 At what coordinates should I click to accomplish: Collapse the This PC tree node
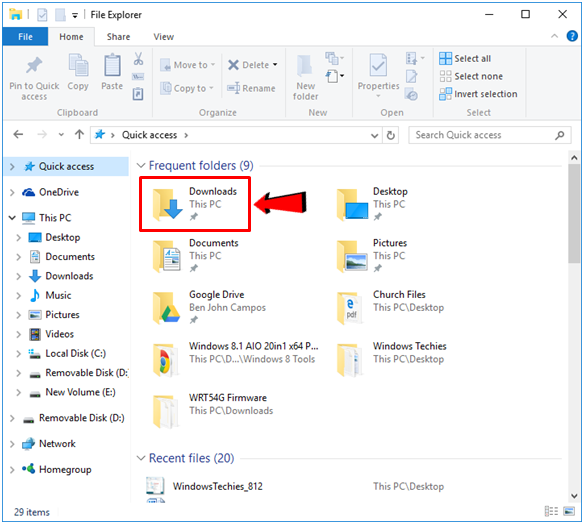(x=12, y=218)
